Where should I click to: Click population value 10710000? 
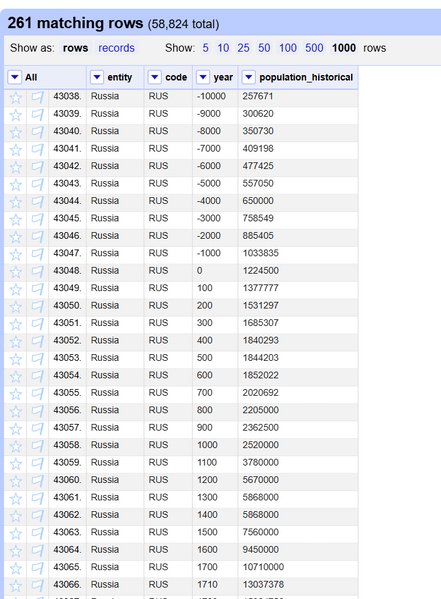point(263,567)
